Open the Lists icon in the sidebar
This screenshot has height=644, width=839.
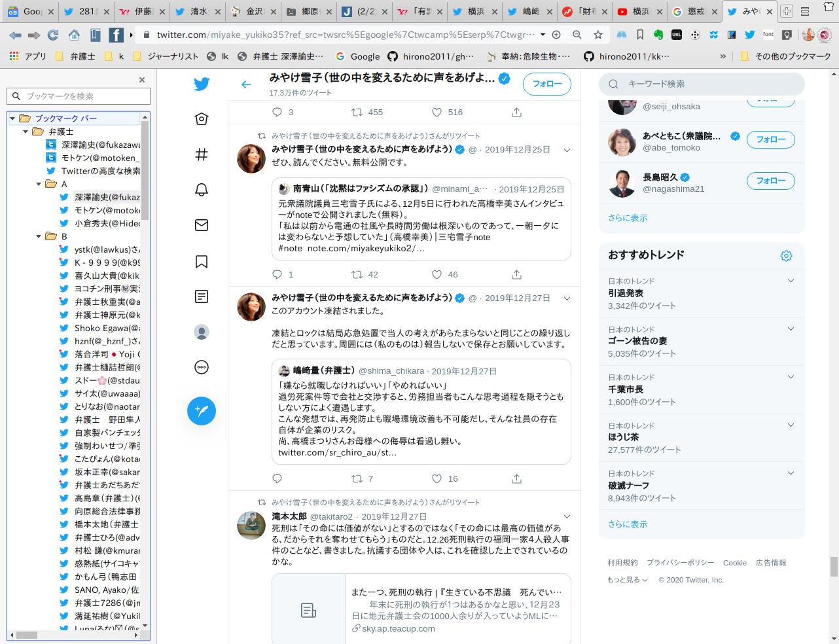pyautogui.click(x=202, y=296)
